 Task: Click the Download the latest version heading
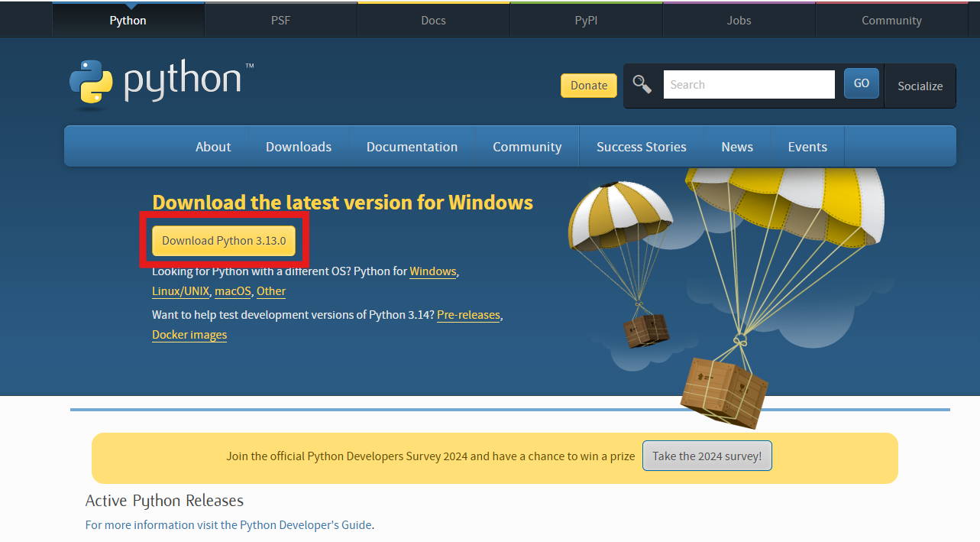[342, 203]
